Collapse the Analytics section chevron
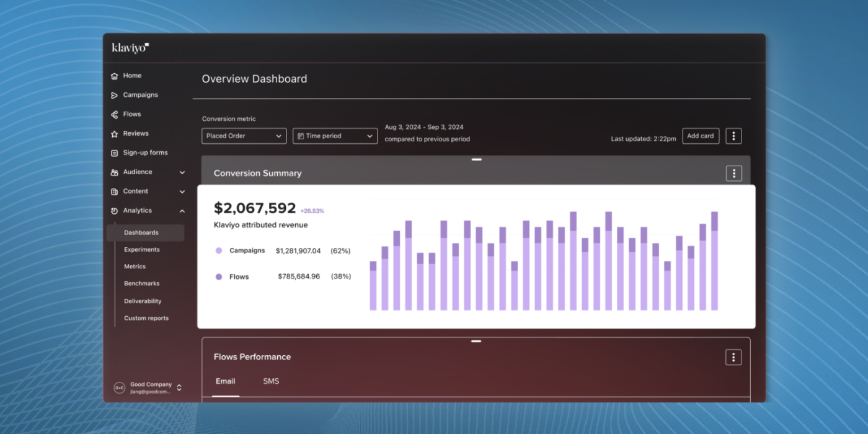Image resolution: width=868 pixels, height=434 pixels. [x=182, y=211]
